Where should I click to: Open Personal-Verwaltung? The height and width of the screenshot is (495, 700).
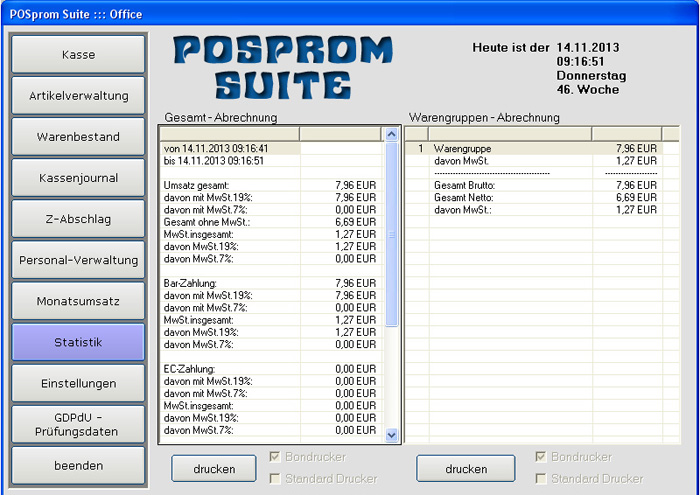click(78, 260)
